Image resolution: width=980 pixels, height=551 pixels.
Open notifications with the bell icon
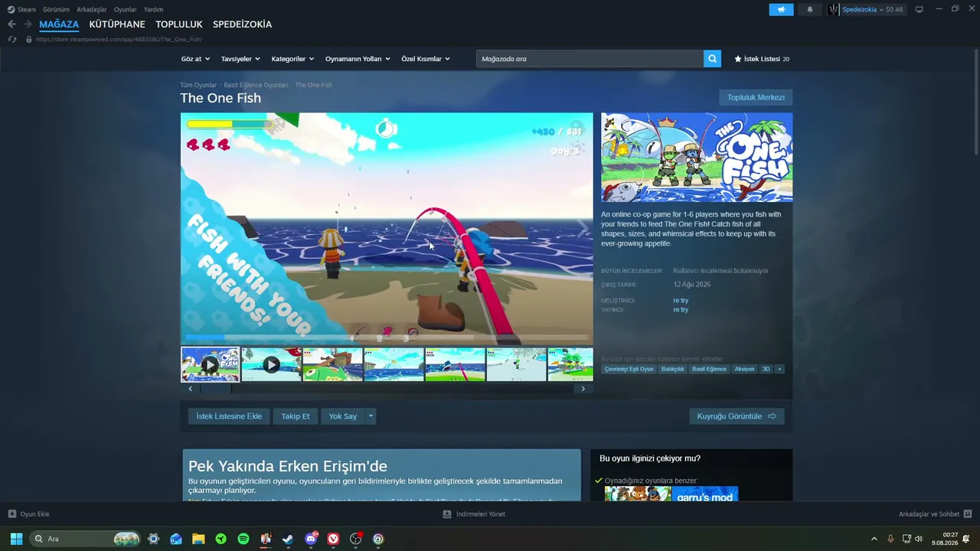click(810, 9)
